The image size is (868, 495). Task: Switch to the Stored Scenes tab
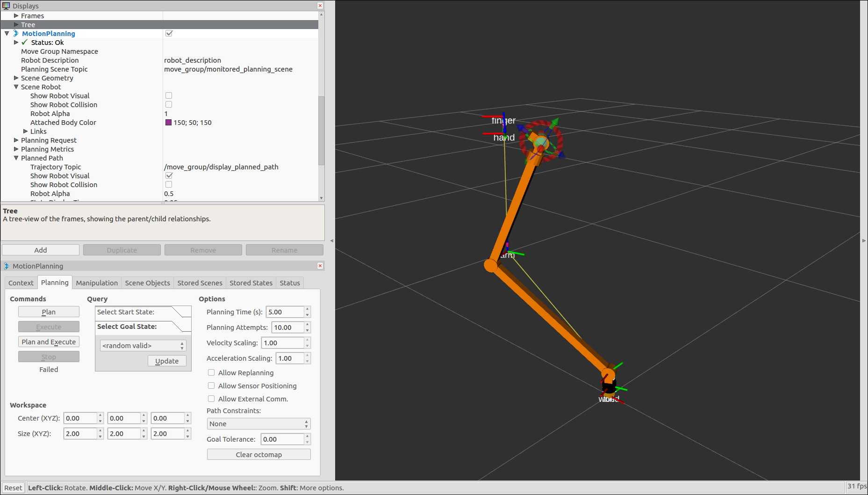200,283
